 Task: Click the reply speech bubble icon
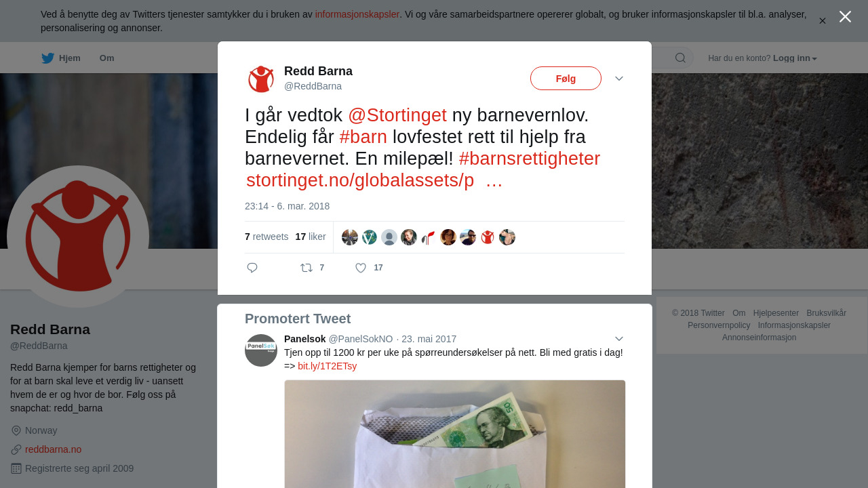(252, 268)
